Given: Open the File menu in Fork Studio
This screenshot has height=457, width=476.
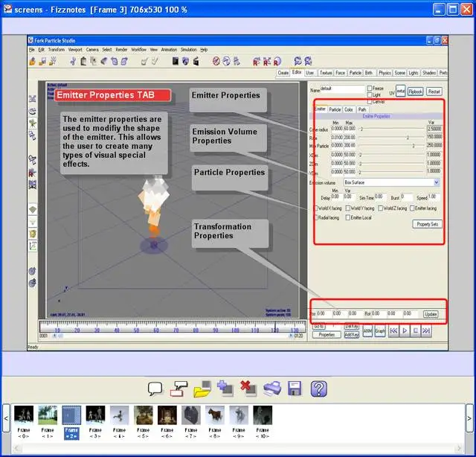Looking at the screenshot, I should [x=31, y=50].
